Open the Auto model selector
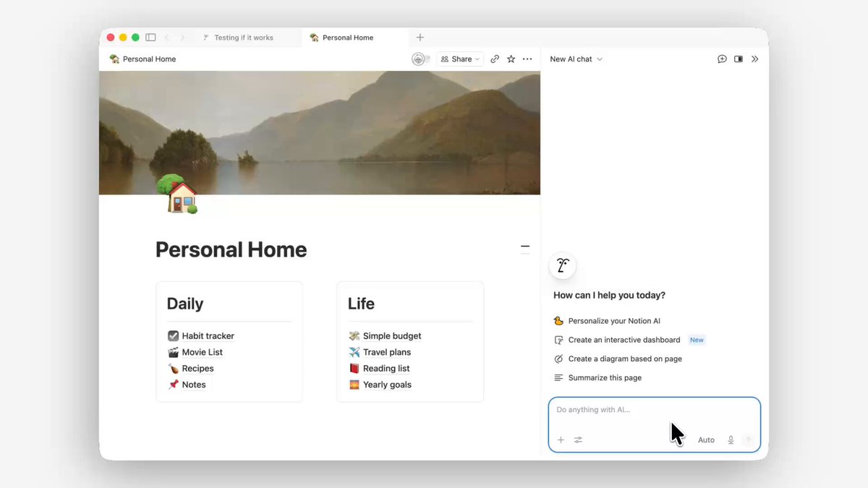Viewport: 868px width, 488px height. coord(706,440)
